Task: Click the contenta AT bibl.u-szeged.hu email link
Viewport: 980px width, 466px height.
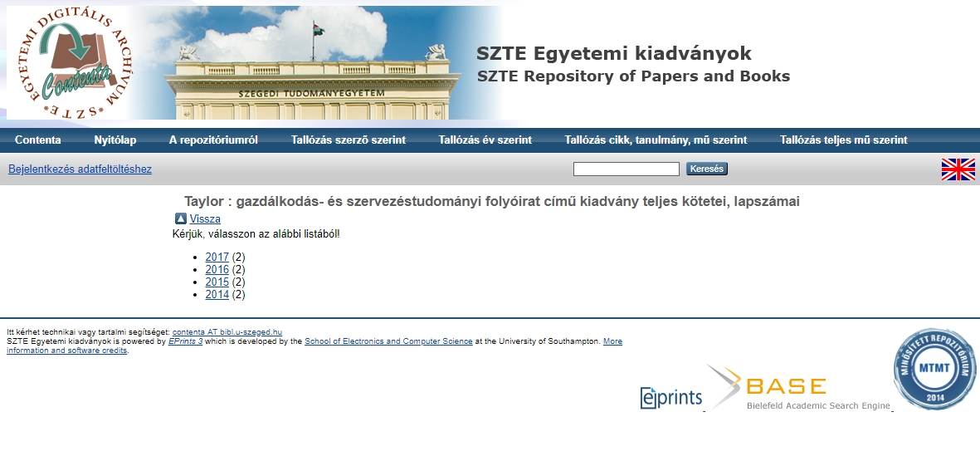Action: pos(227,332)
